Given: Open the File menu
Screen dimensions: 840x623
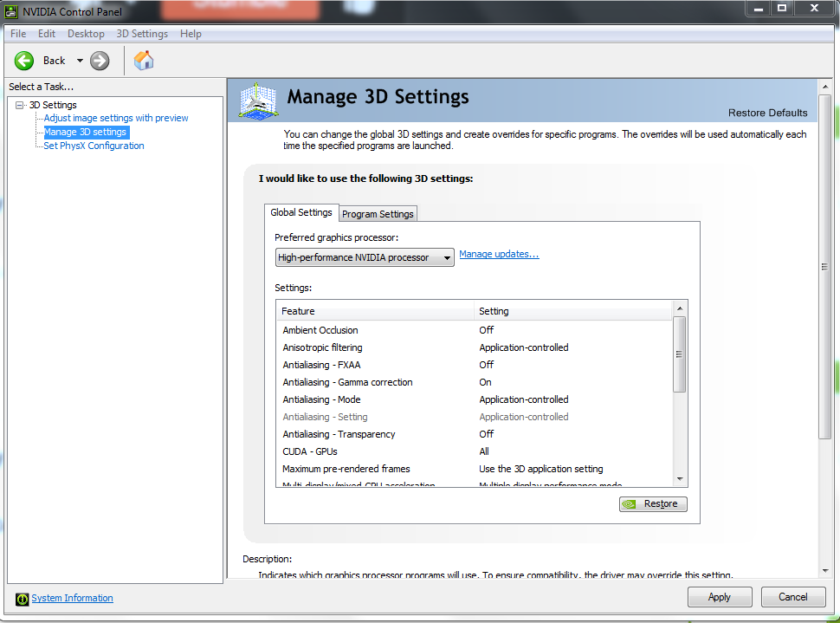Looking at the screenshot, I should click(x=18, y=34).
